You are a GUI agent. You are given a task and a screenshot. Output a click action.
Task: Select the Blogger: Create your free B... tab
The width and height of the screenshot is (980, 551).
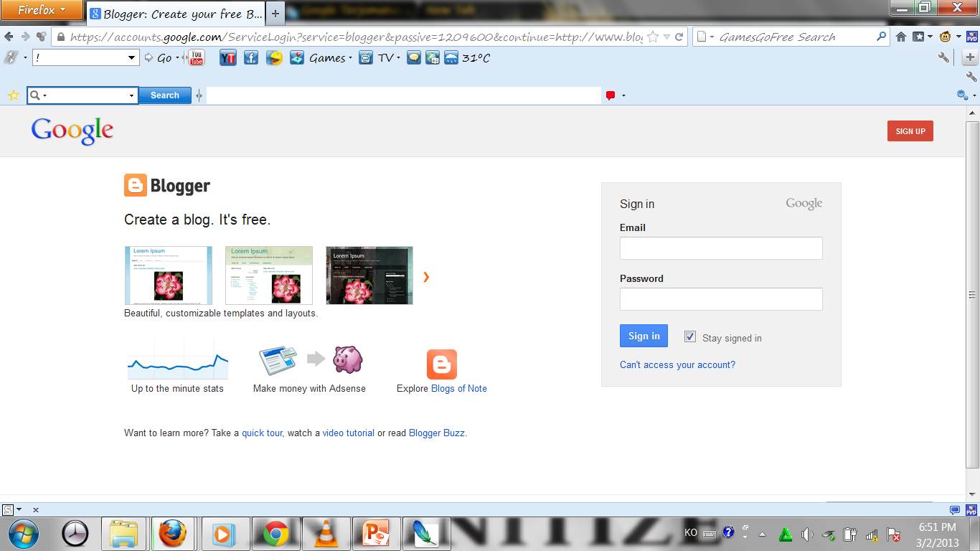tap(176, 14)
